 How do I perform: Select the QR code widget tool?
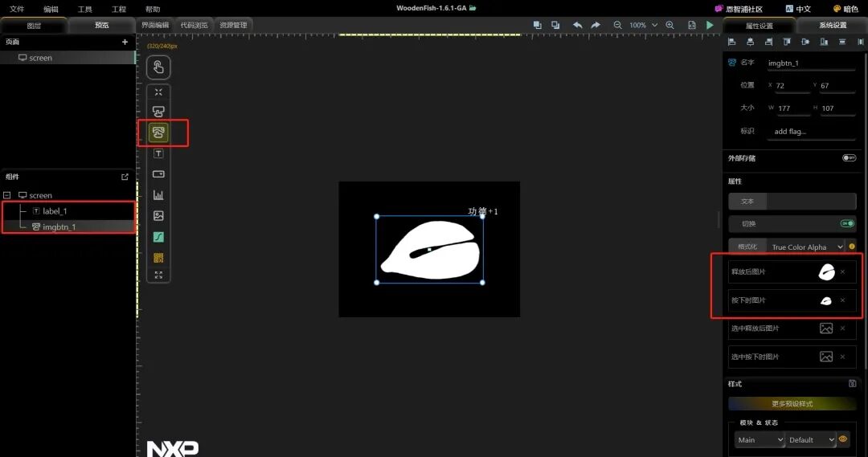[x=158, y=258]
